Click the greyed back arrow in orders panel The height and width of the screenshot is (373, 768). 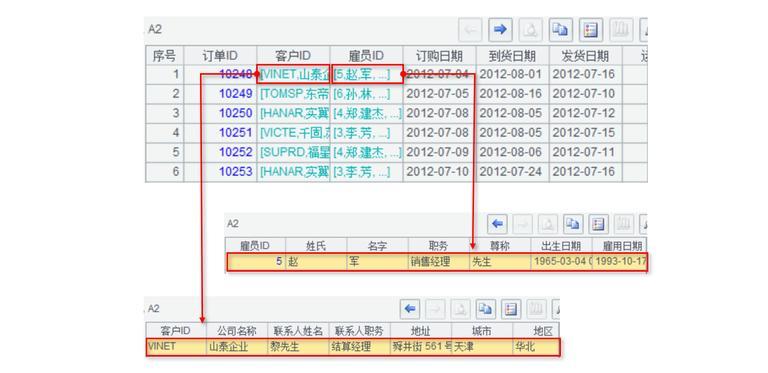(470, 30)
